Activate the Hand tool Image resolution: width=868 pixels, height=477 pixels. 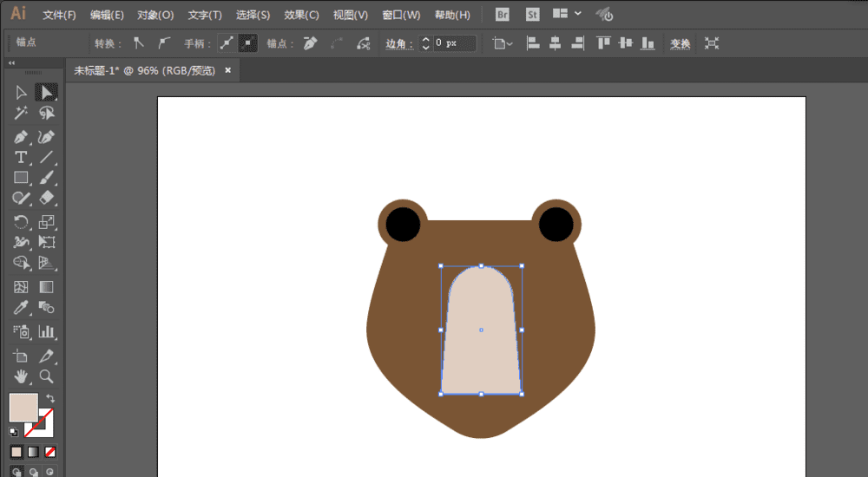[x=21, y=376]
